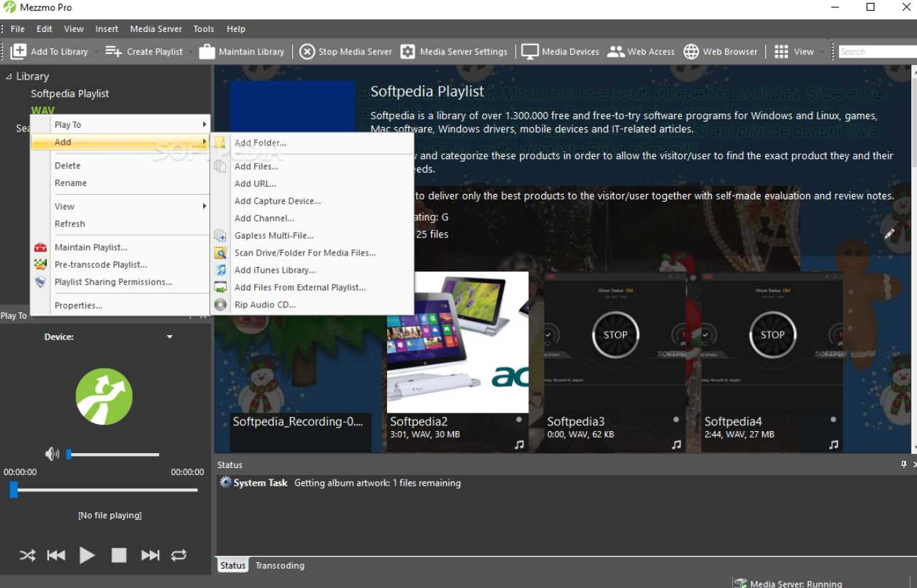Select Add URL in the submenu

[256, 183]
